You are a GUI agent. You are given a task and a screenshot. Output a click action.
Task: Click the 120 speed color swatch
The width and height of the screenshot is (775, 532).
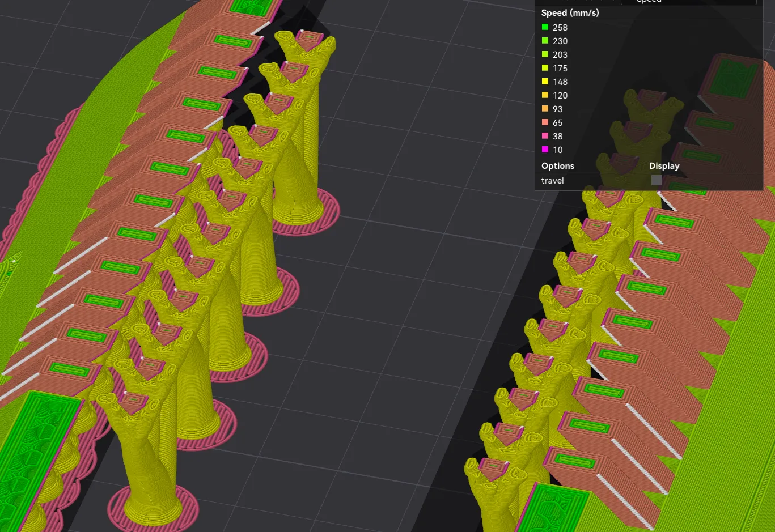(545, 95)
